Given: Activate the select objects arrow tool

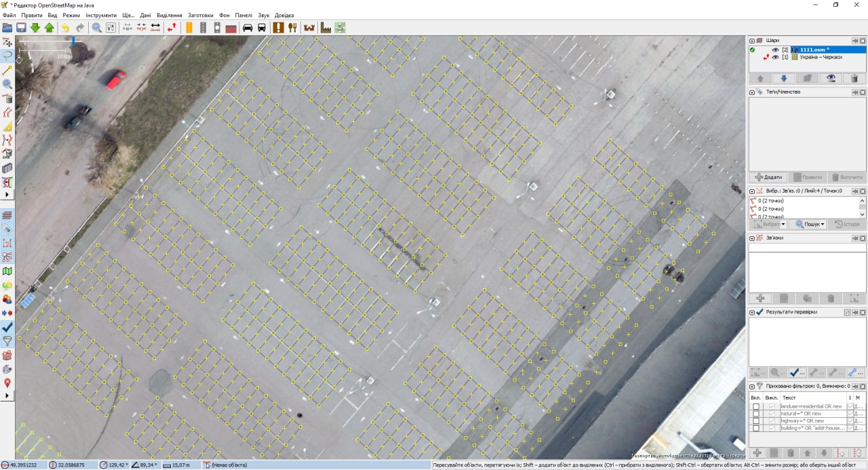Looking at the screenshot, I should pyautogui.click(x=7, y=43).
